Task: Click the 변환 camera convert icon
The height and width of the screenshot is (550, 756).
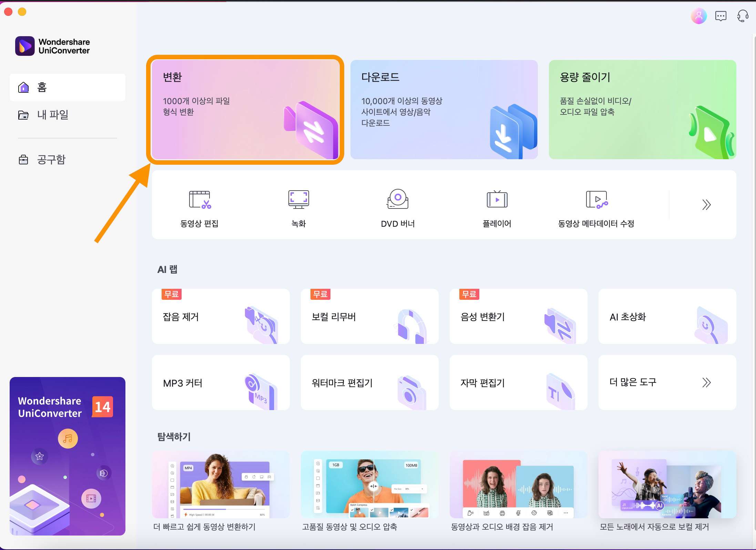Action: (x=310, y=130)
